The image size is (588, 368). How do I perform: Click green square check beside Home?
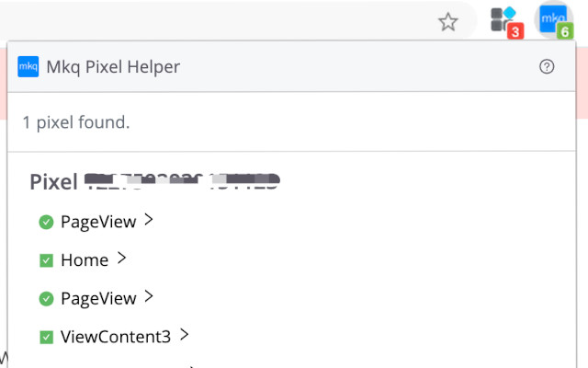click(46, 260)
